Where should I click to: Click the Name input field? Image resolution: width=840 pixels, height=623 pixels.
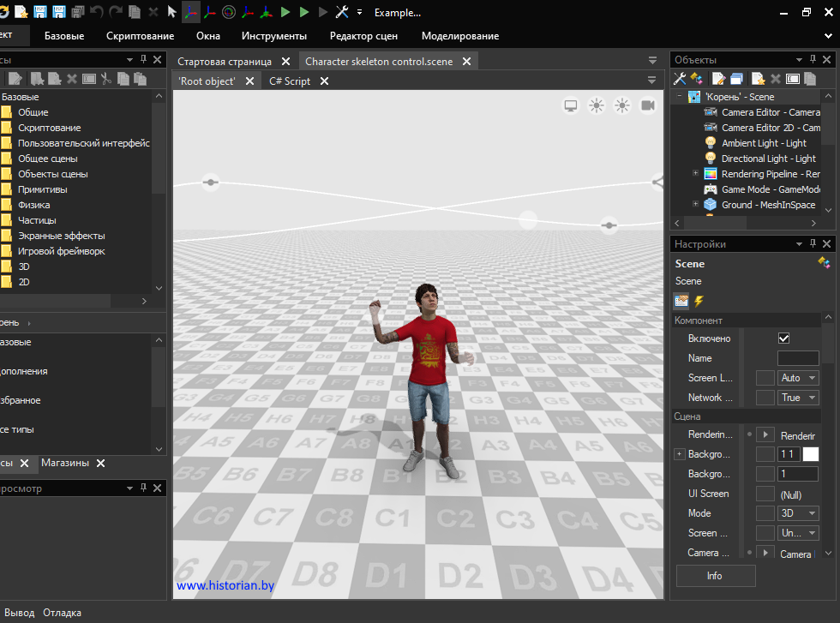tap(797, 358)
